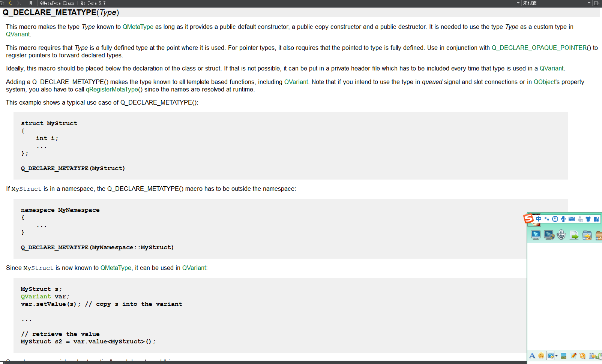Follow the QObject link
Screen dimensions: 602x364
pyautogui.click(x=544, y=82)
